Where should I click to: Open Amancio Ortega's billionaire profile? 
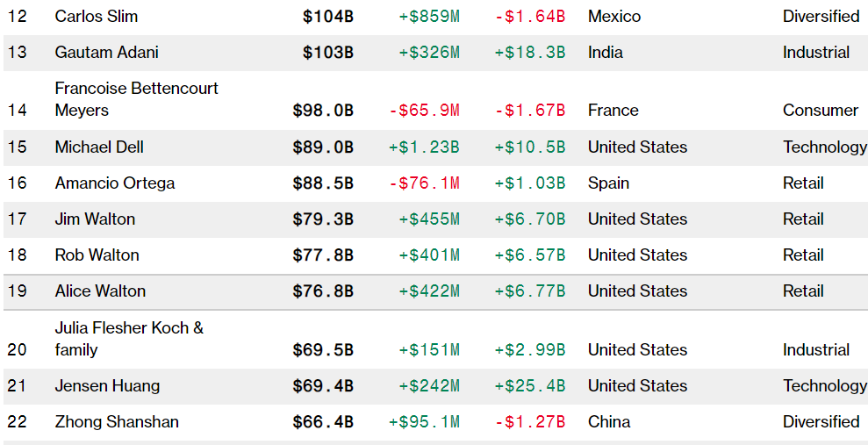click(x=115, y=183)
